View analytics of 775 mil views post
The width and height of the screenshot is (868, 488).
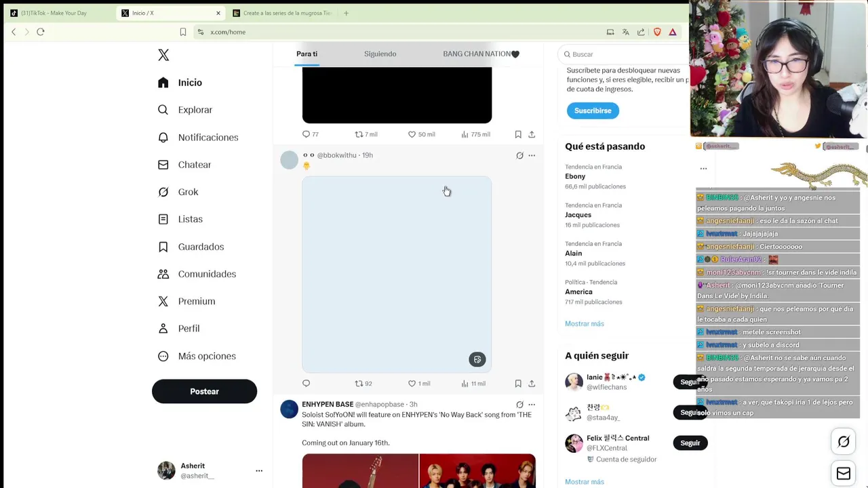click(475, 134)
